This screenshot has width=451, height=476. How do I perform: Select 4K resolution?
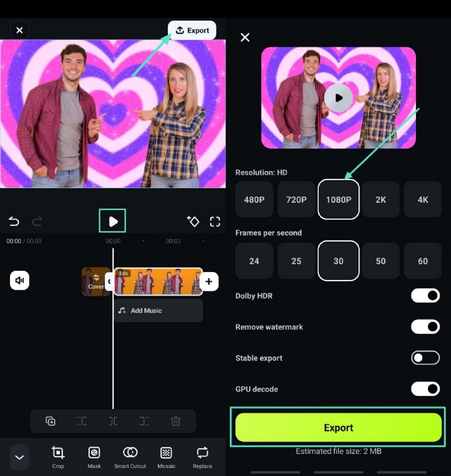[x=423, y=199]
